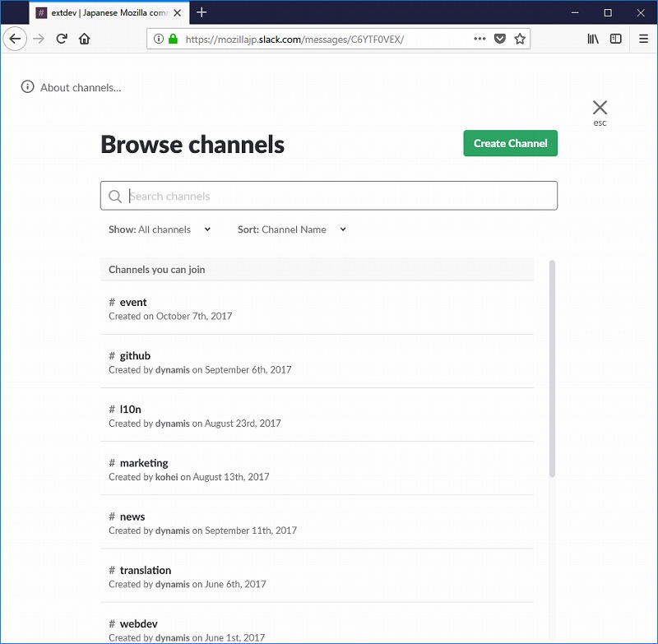
Task: Click the search magnifier icon
Action: pyautogui.click(x=115, y=196)
